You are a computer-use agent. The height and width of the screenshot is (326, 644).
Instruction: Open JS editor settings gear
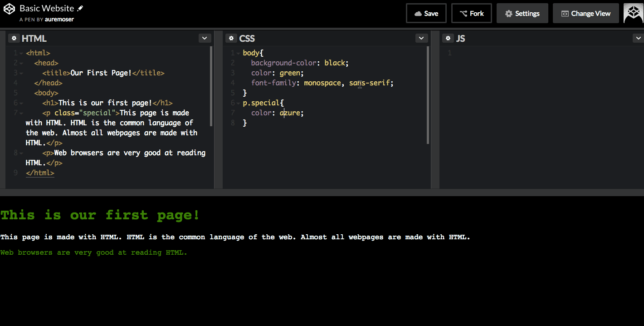[x=448, y=39]
